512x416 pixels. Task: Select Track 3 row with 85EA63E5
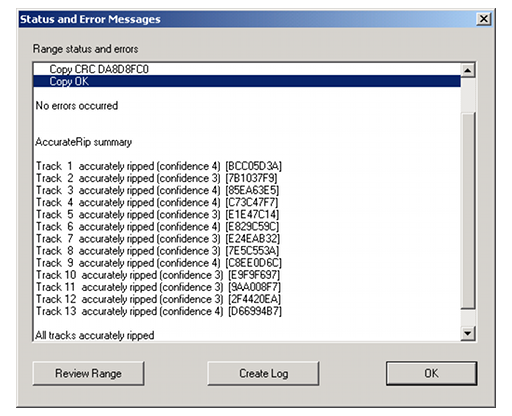[247, 190]
